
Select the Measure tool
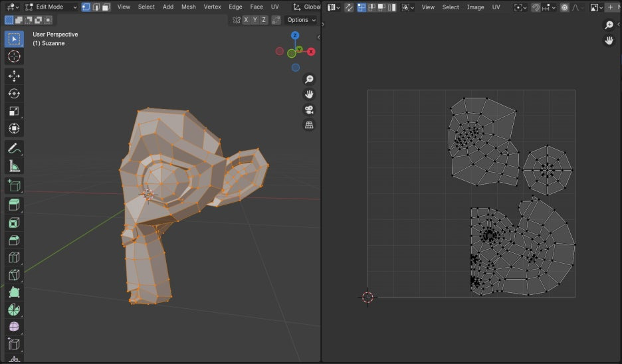pyautogui.click(x=14, y=166)
